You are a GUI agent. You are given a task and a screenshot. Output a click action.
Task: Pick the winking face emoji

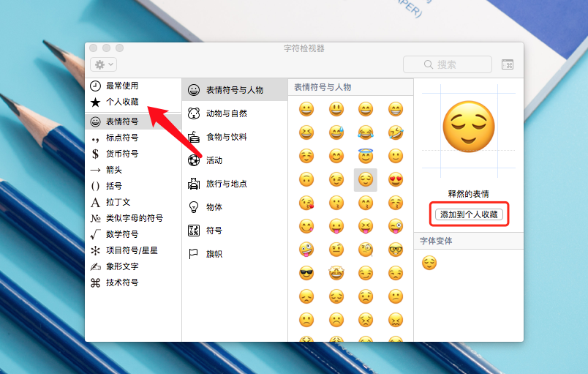(336, 180)
